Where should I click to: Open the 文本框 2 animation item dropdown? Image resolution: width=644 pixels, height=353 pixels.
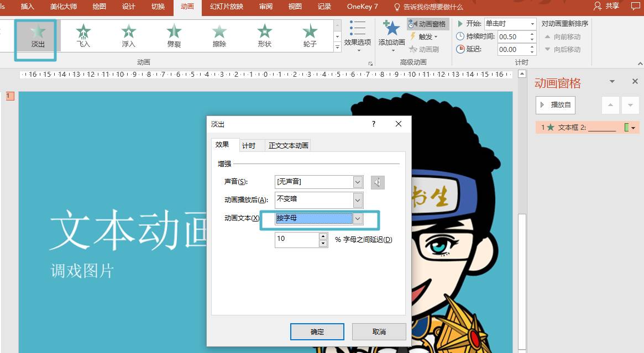tap(633, 128)
